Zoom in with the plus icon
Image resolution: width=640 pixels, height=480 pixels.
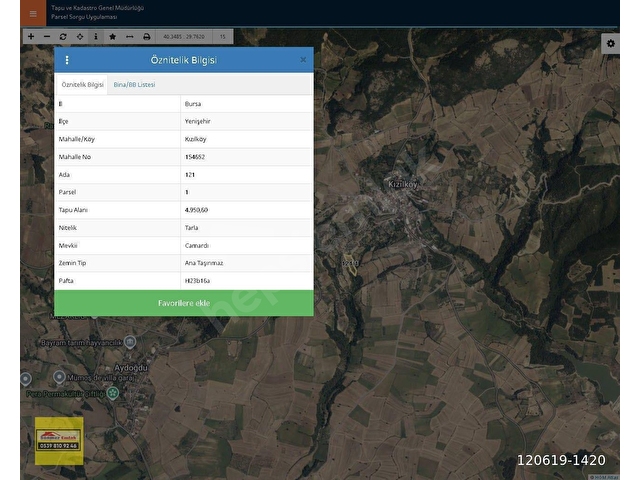[31, 37]
